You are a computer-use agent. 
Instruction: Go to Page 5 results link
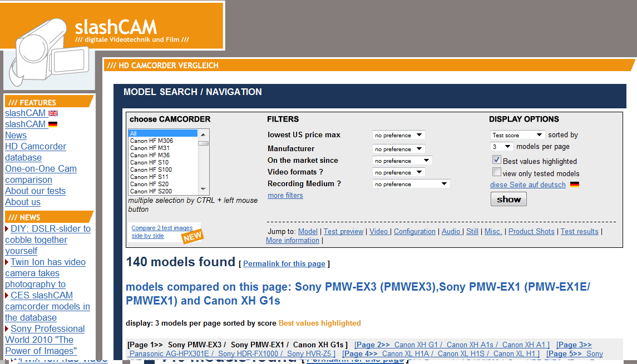564,353
